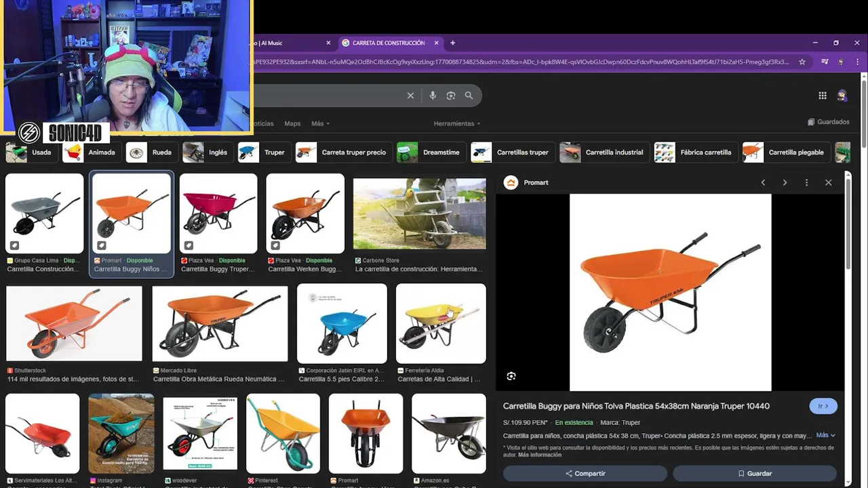Close the Promart image preview panel
This screenshot has width=868, height=488.
click(x=828, y=182)
